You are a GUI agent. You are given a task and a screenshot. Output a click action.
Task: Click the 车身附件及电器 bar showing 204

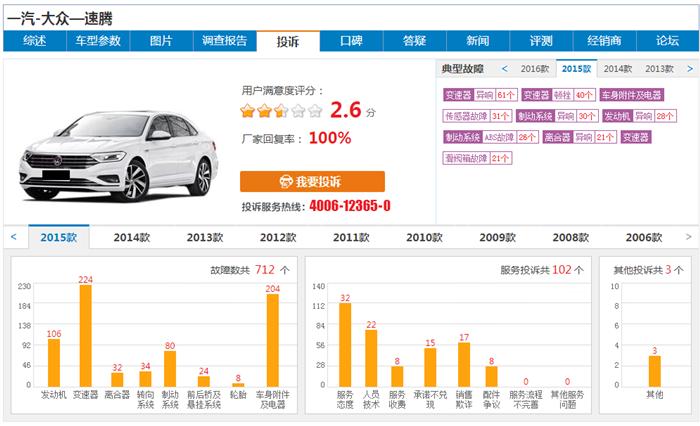coord(273,340)
